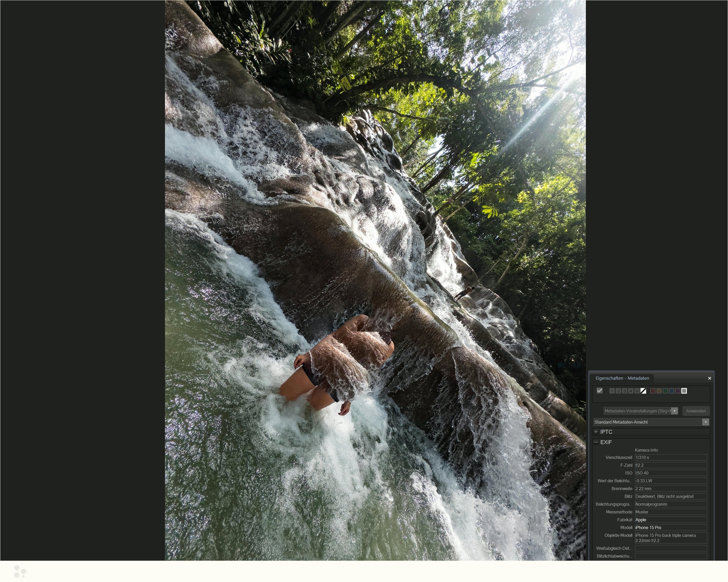Select the gray no-color label
This screenshot has height=582, width=728.
[684, 391]
